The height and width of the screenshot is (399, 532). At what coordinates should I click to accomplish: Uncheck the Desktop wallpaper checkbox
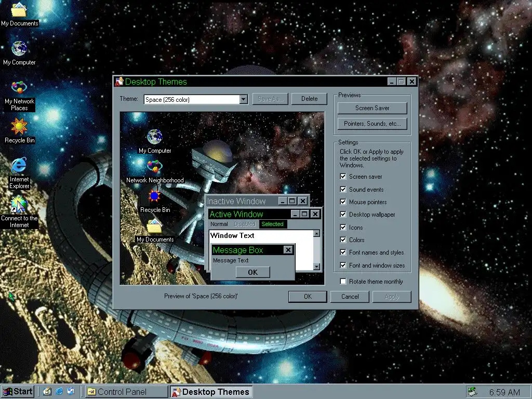coord(343,215)
